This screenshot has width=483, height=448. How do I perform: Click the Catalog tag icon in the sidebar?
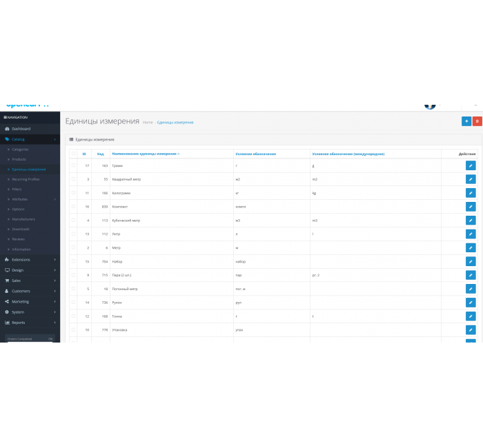pyautogui.click(x=7, y=139)
